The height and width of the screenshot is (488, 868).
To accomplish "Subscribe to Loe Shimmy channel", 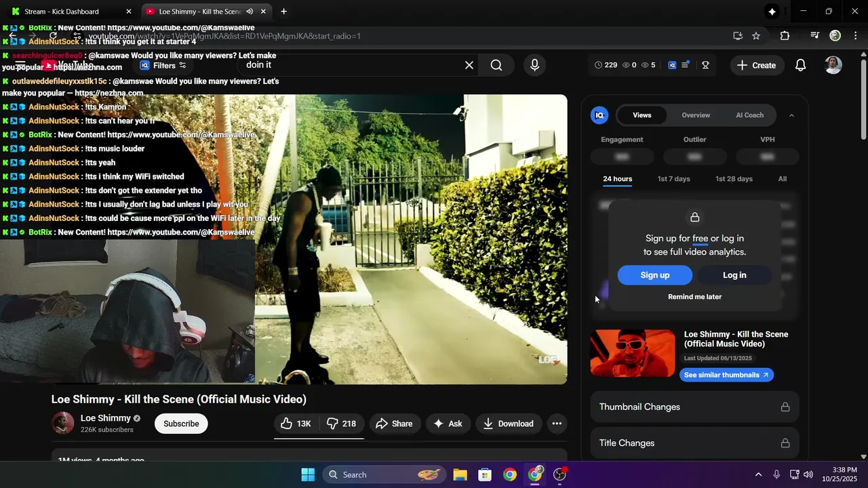I will coord(181,424).
